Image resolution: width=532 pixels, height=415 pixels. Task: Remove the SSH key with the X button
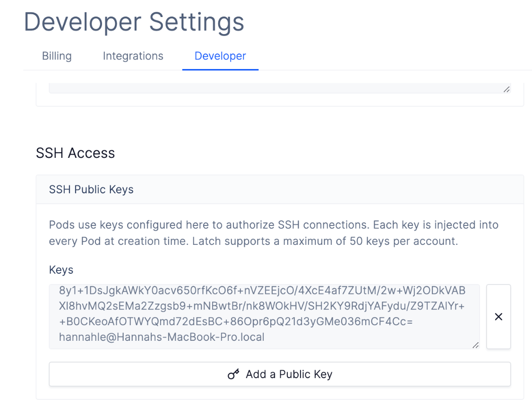(x=498, y=317)
